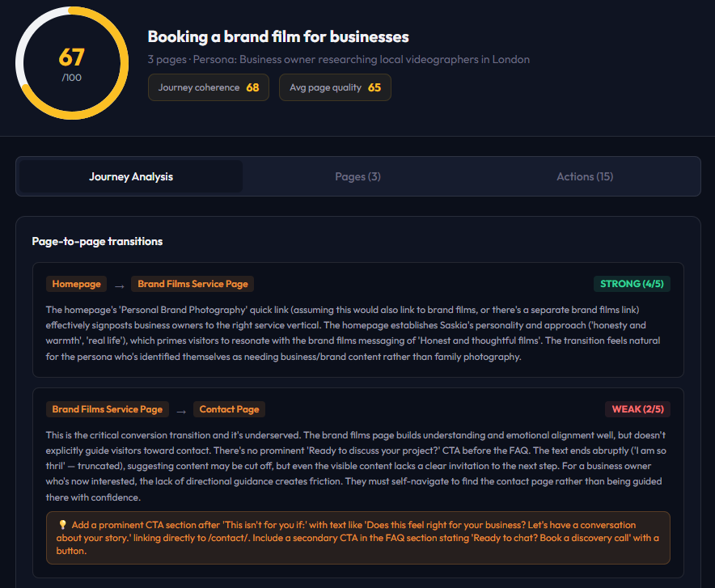Click the Homepage transition description paragraph
This screenshot has height=588, width=715.
point(353,333)
